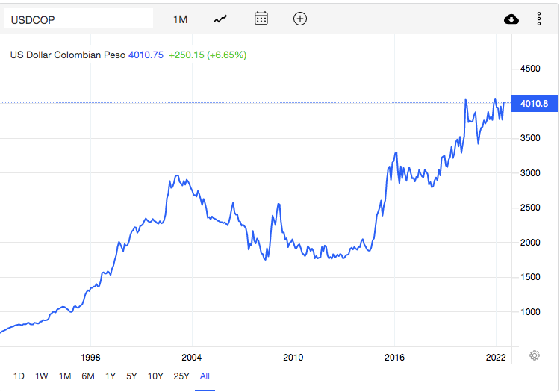Click the US Dollar Colombian Peso title
Viewport: 560px width, 392px height.
coord(68,55)
